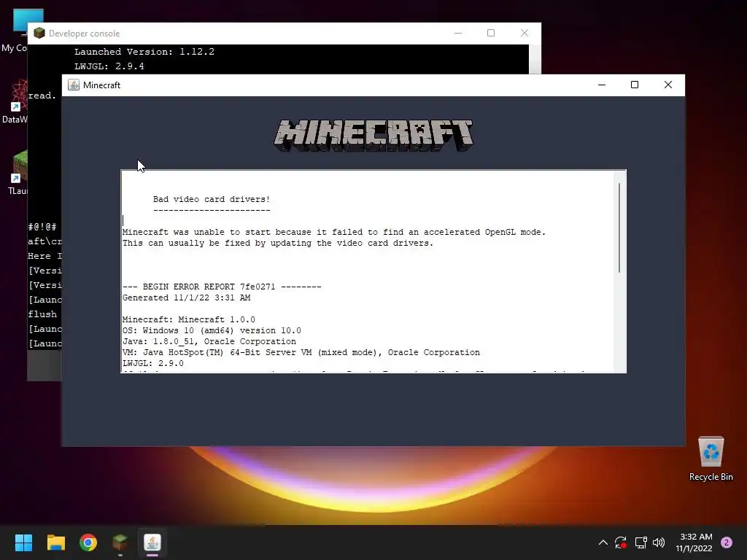The image size is (747, 560).
Task: Click 'Launched Version: 1.12.2' in Developer console
Action: click(144, 52)
